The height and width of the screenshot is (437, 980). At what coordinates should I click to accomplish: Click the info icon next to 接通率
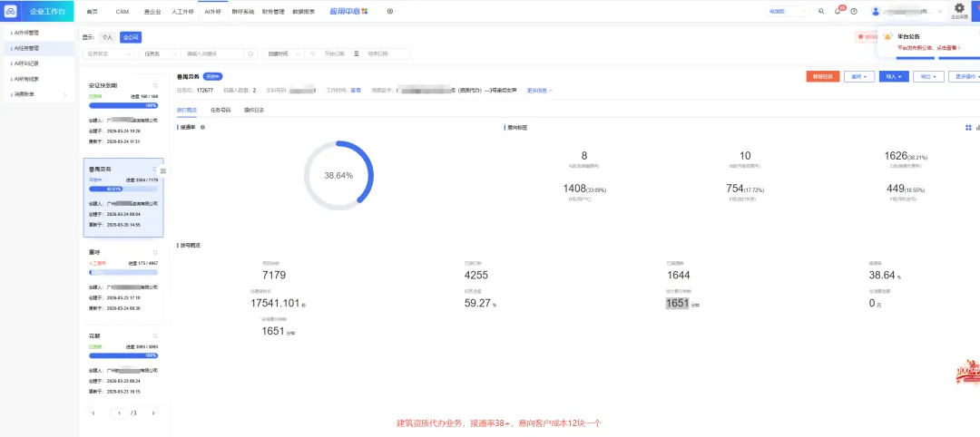pos(202,127)
